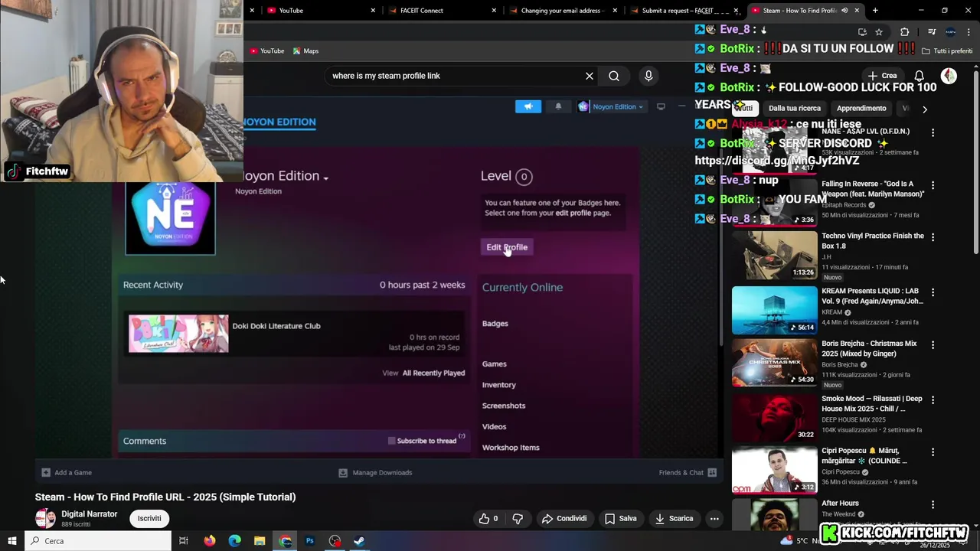This screenshot has width=980, height=551.
Task: Open options for Falling In Reverse video
Action: pos(933,185)
